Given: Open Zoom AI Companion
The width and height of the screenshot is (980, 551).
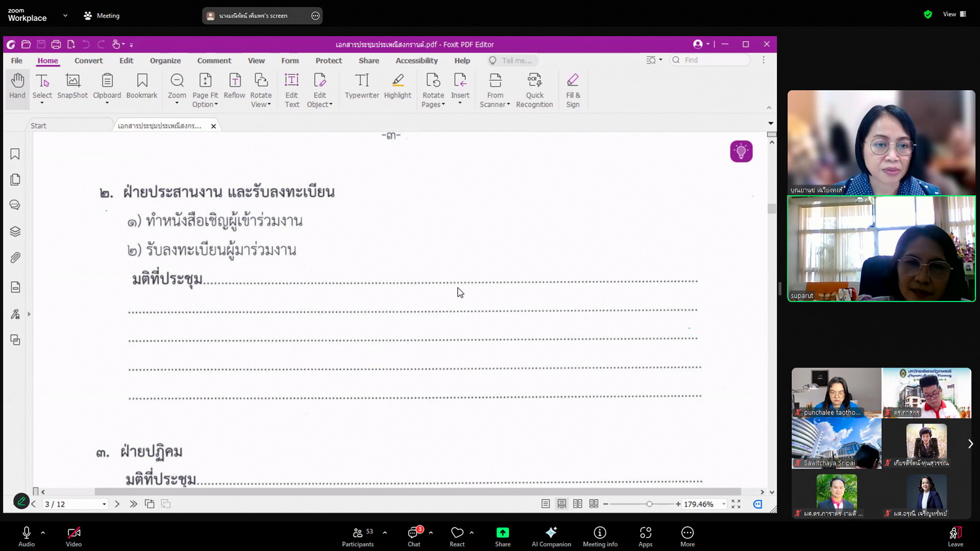Looking at the screenshot, I should click(x=551, y=536).
